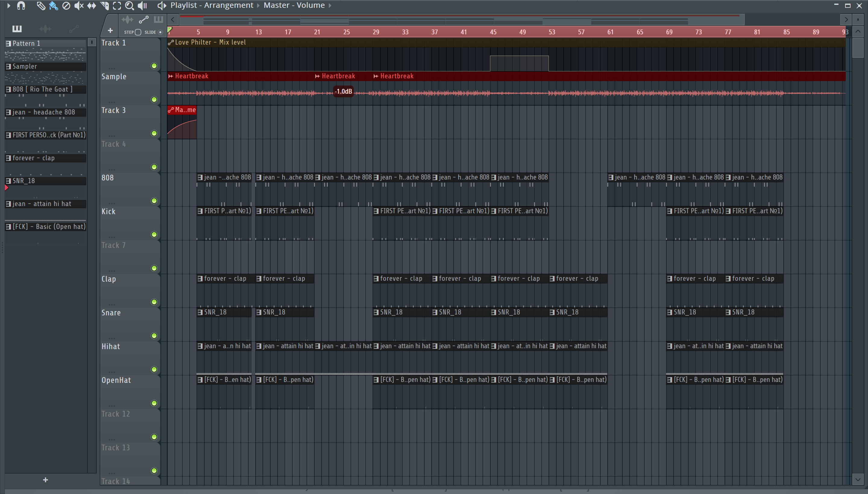Activate the Select marquee tool

117,5
